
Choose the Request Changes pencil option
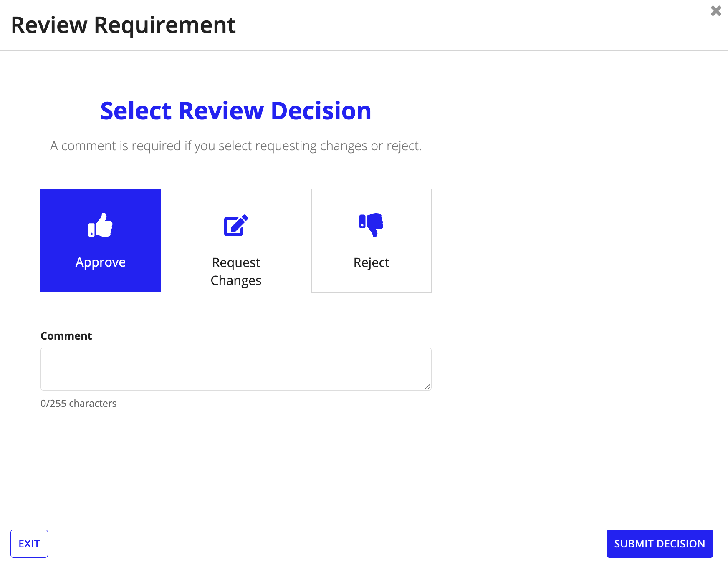(236, 249)
